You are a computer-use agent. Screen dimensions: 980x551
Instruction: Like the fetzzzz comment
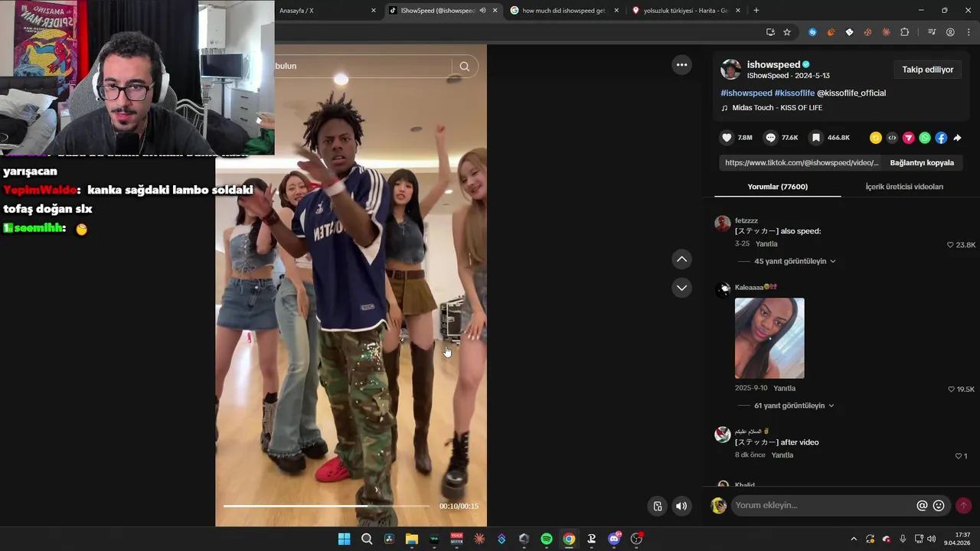coord(950,245)
